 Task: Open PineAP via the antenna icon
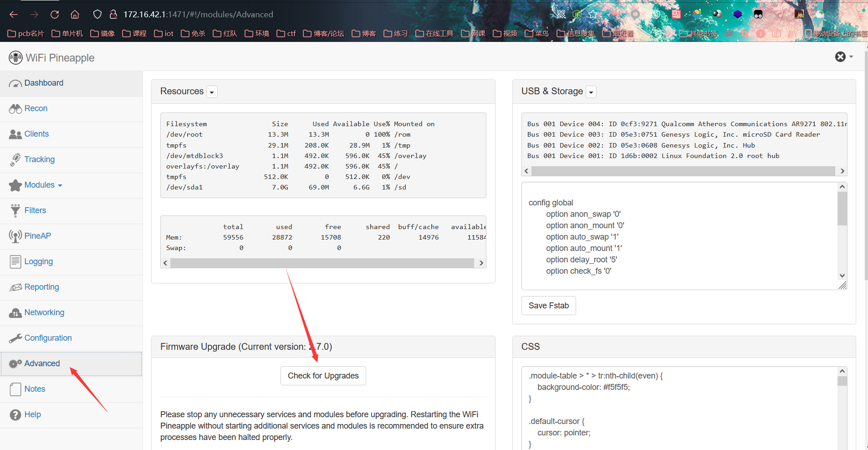coord(15,236)
